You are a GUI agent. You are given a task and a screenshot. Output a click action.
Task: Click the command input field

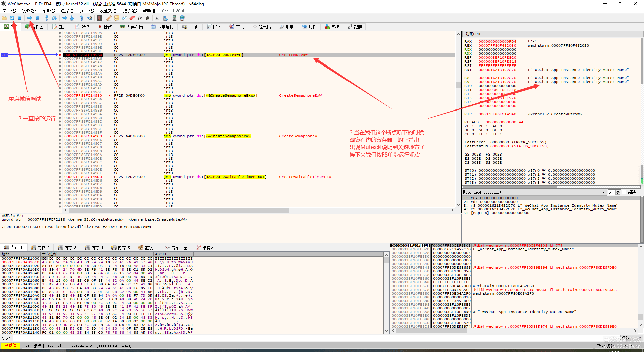click(x=315, y=338)
